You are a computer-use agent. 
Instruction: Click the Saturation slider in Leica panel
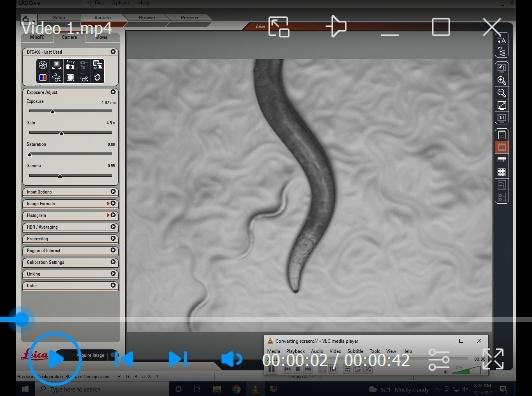tap(70, 154)
